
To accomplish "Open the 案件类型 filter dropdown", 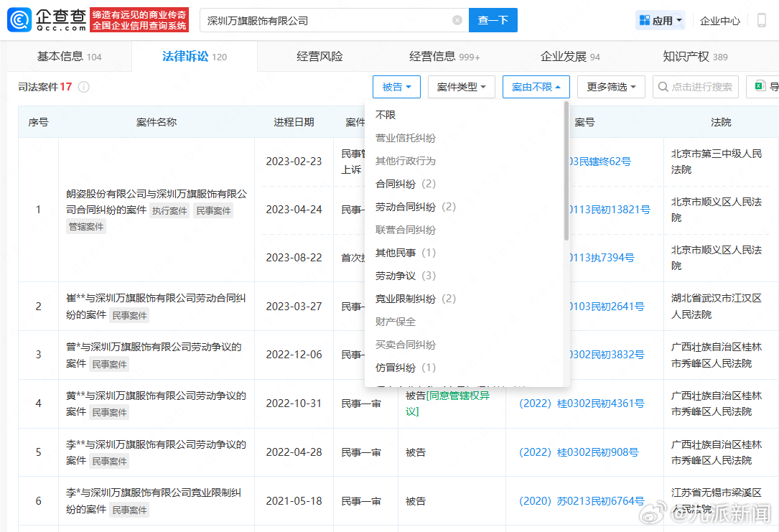I will (x=461, y=87).
